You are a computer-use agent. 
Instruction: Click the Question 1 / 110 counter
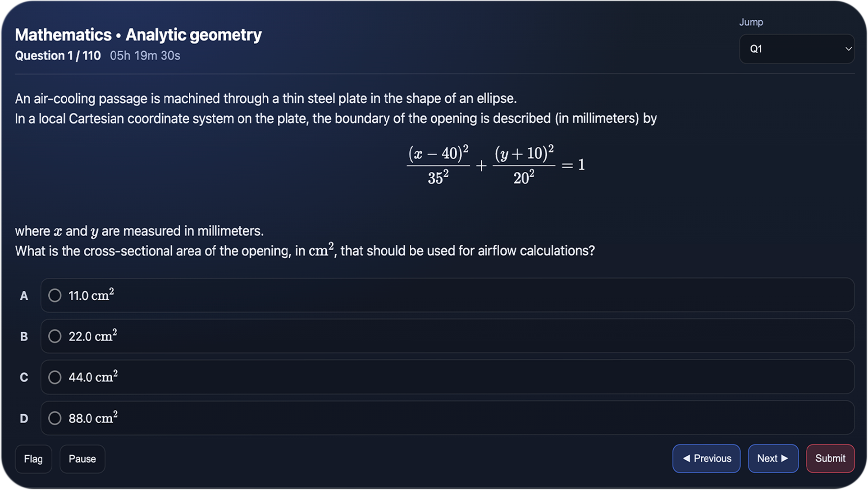pos(58,55)
